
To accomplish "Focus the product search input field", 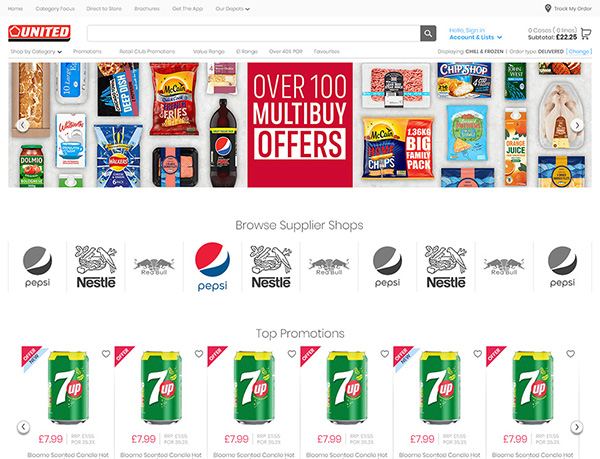I will [254, 34].
